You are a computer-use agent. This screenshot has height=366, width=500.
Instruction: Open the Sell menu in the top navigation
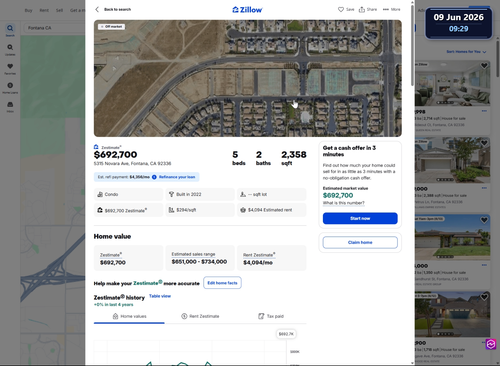pos(59,10)
